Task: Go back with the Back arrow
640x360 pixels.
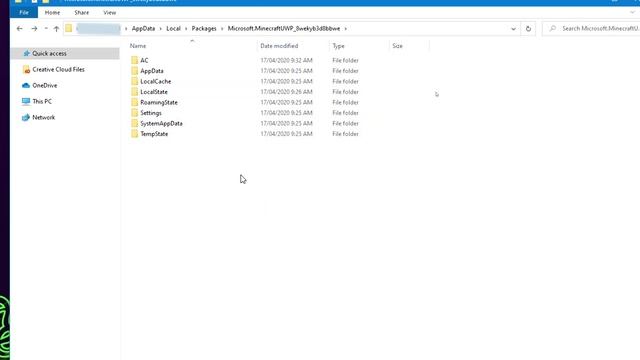Action: coord(20,29)
